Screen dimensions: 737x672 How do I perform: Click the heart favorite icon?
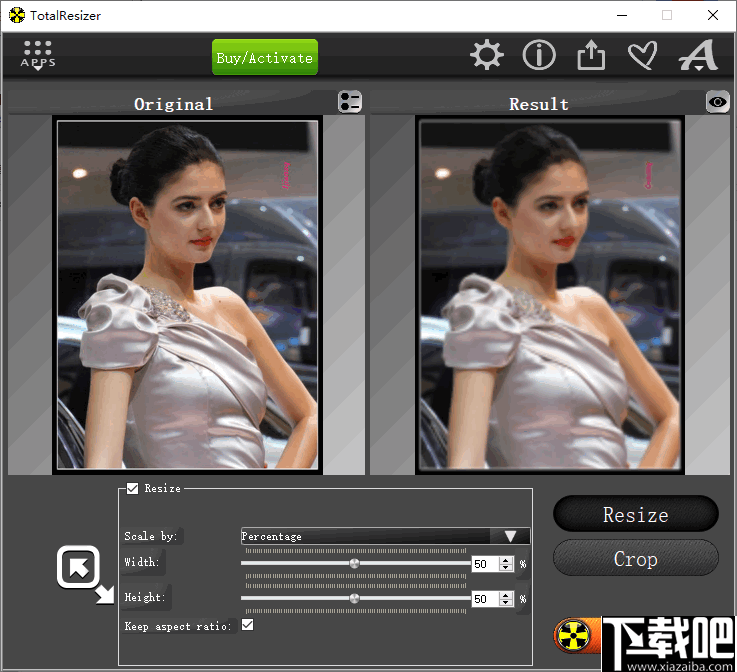643,55
